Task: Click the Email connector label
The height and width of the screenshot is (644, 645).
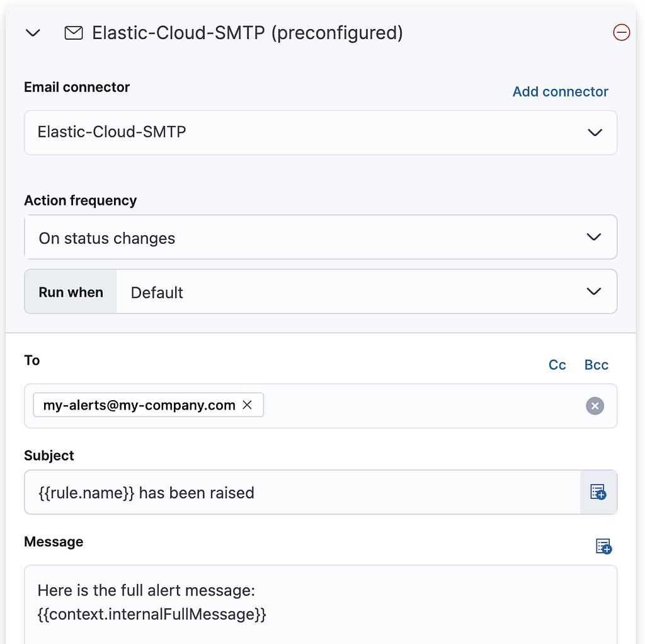Action: [x=77, y=87]
